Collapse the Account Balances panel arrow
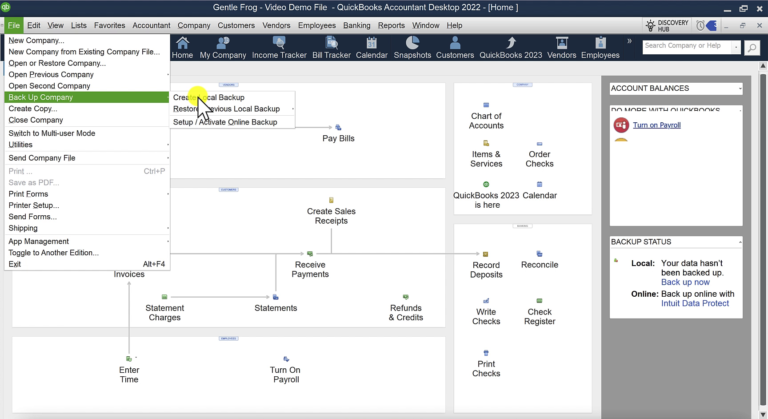 click(740, 89)
